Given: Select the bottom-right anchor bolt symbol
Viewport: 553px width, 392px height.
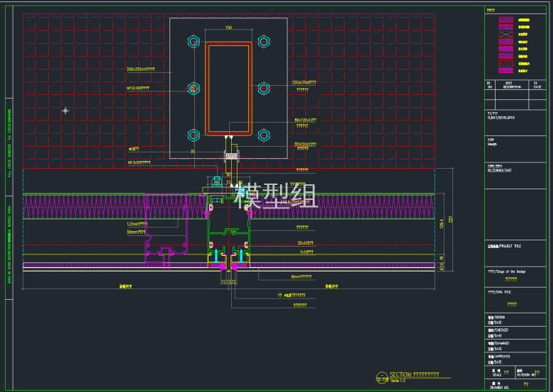Looking at the screenshot, I should (264, 135).
